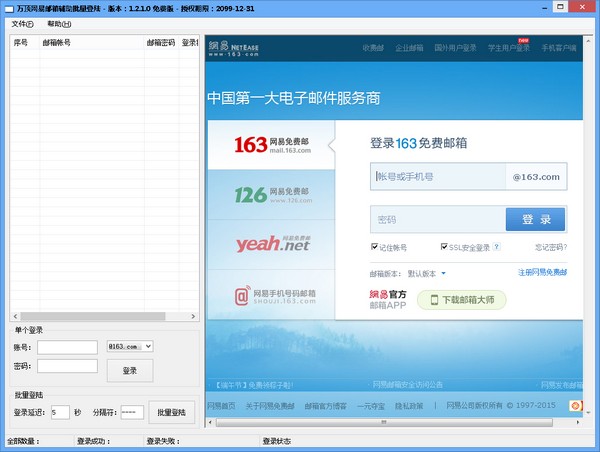600x452 pixels.
Task: Focus the single-login 密码 input field
Action: click(x=67, y=366)
